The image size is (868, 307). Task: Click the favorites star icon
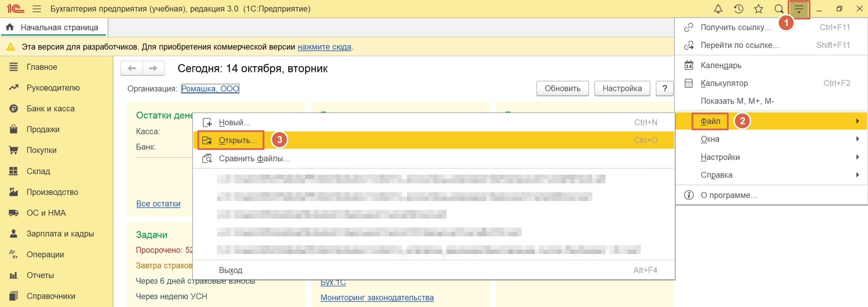pyautogui.click(x=758, y=9)
